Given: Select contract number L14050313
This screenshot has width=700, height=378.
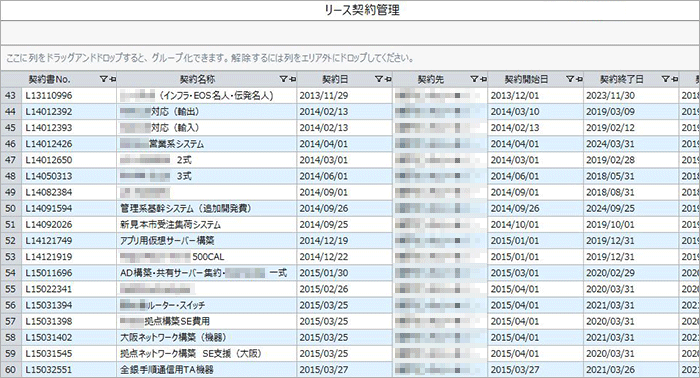Looking at the screenshot, I should (x=69, y=176).
